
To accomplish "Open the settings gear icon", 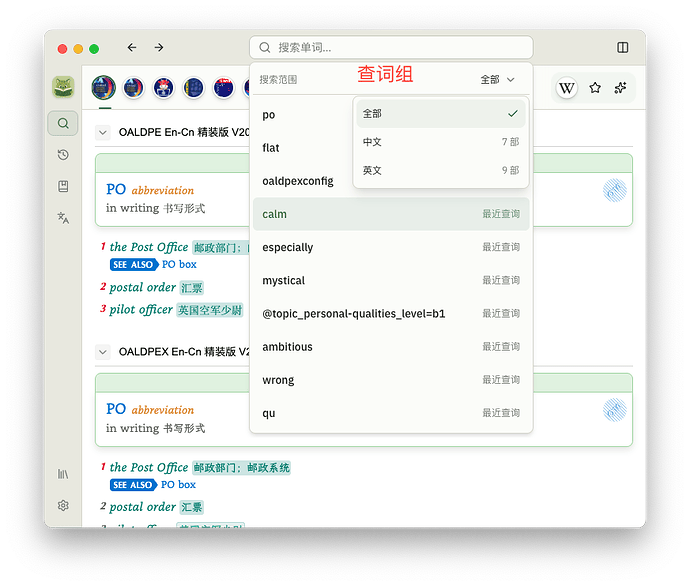I will point(63,505).
